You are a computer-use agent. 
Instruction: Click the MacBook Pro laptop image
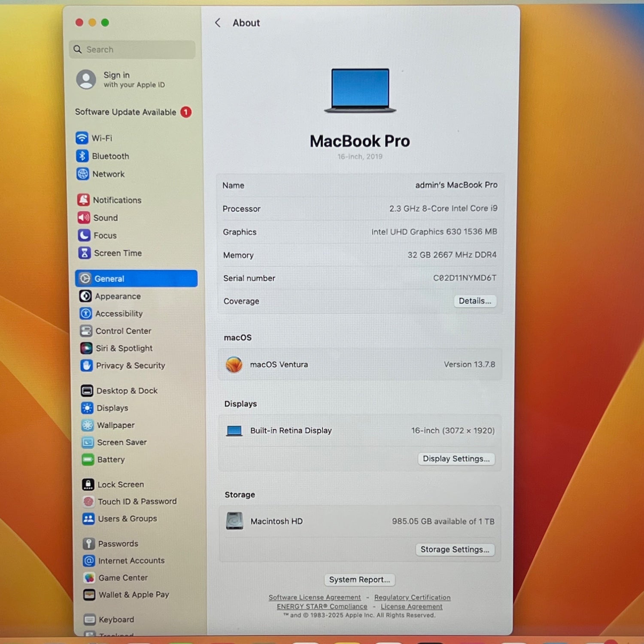click(360, 91)
